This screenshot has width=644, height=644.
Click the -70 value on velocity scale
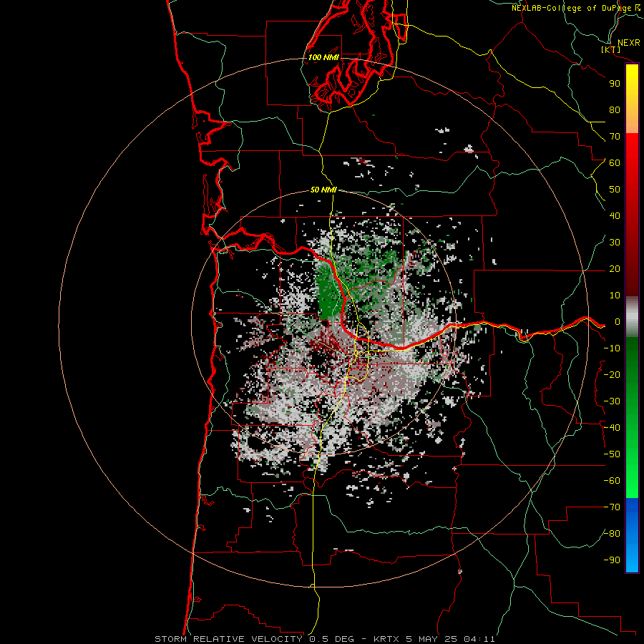pos(612,507)
